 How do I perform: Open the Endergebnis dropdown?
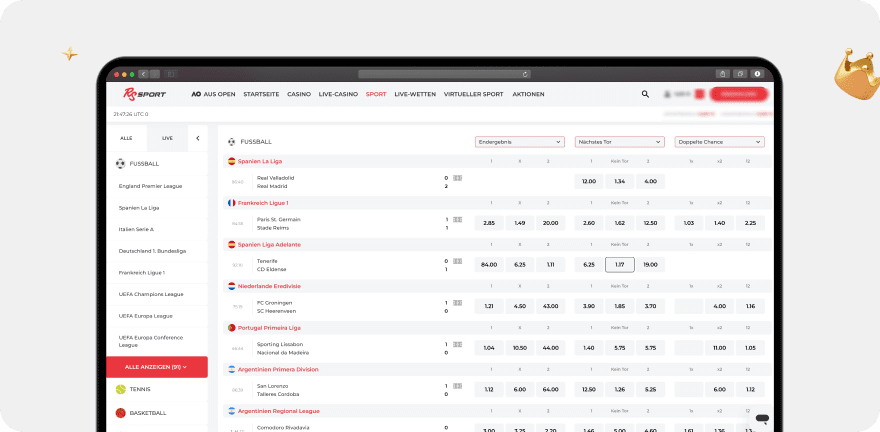(x=519, y=142)
